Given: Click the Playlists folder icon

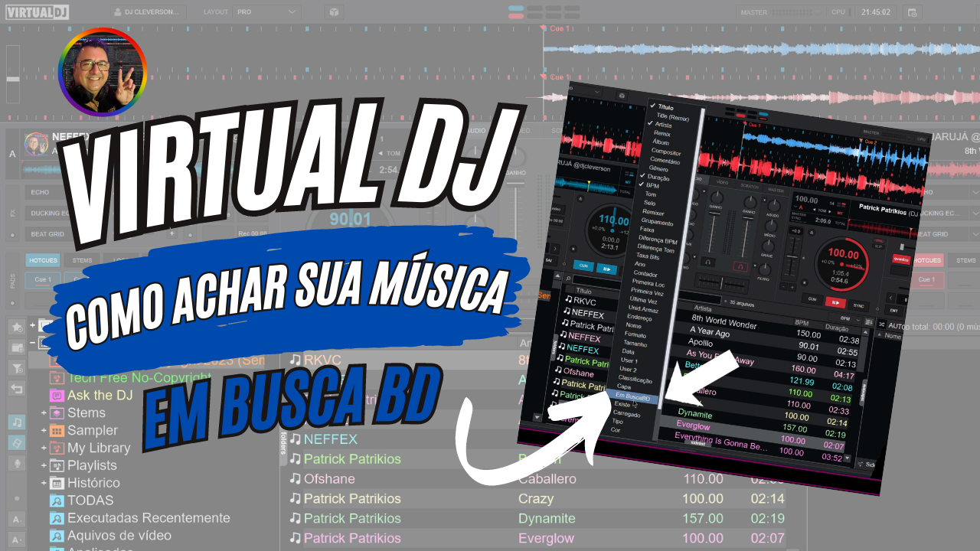Looking at the screenshot, I should [57, 465].
